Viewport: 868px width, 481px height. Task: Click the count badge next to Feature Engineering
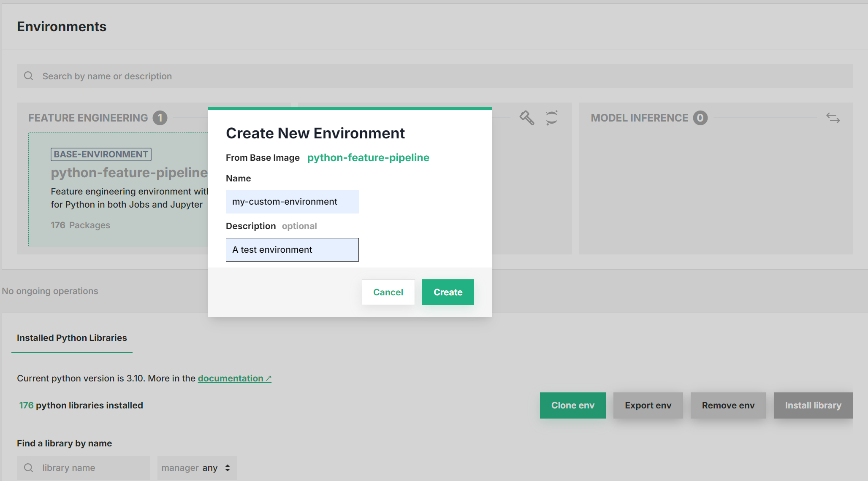160,118
